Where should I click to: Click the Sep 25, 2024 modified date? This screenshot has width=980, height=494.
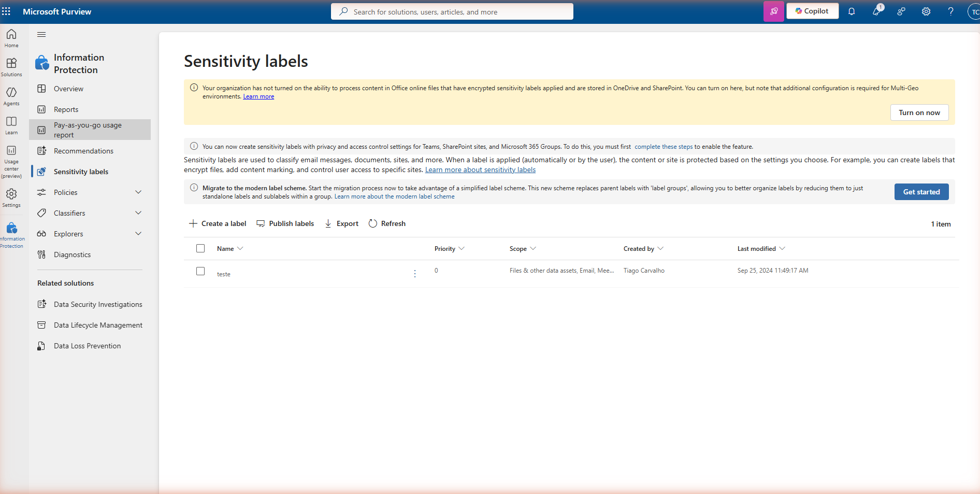coord(773,271)
